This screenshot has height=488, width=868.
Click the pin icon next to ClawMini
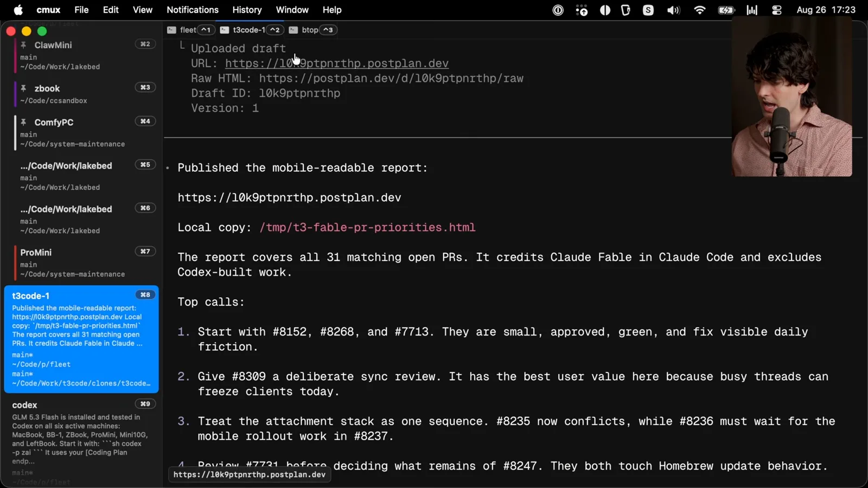click(x=23, y=45)
